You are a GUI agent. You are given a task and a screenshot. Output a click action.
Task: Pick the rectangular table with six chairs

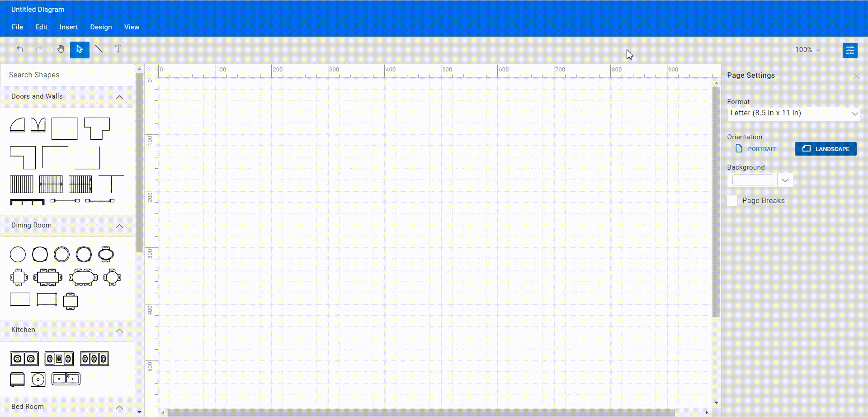[x=48, y=277]
